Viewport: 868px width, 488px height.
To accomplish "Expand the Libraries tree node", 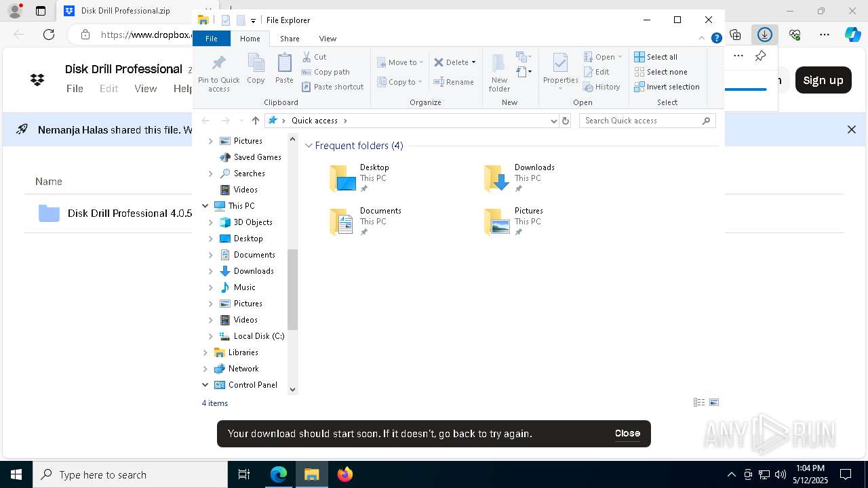I will [x=205, y=352].
